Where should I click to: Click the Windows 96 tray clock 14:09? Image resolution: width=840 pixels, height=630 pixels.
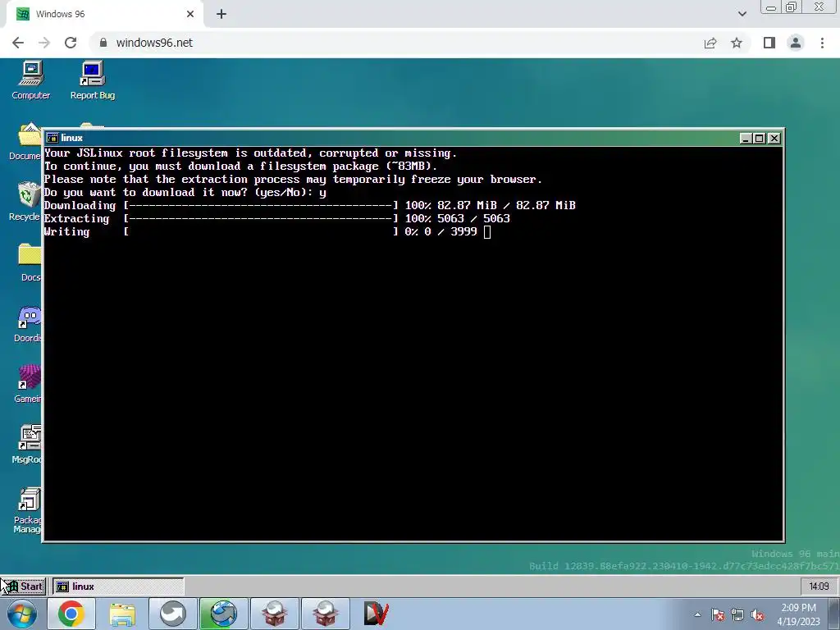[x=819, y=586]
